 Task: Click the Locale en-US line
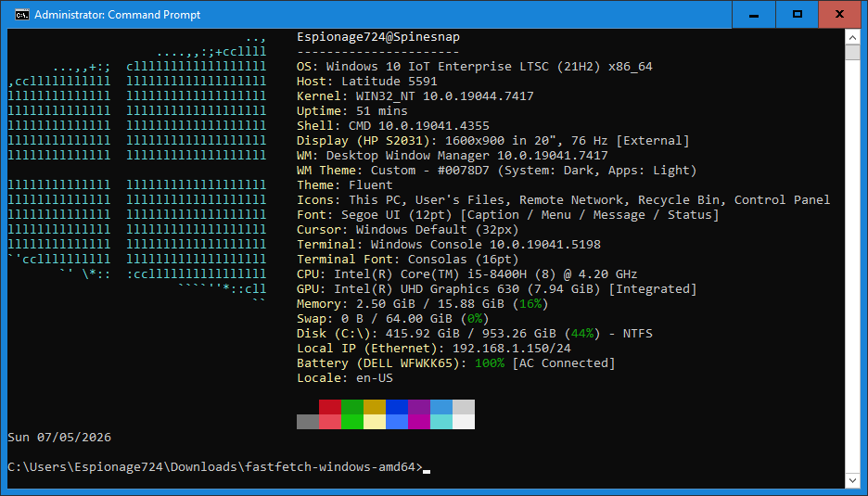(345, 378)
